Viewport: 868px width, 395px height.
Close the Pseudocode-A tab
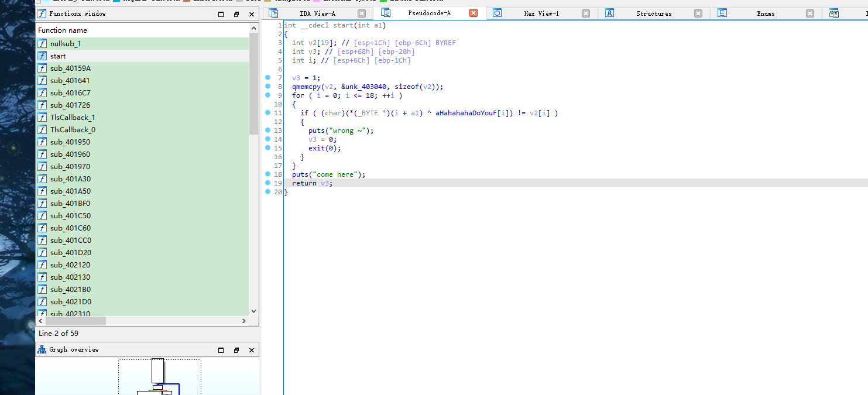(474, 13)
